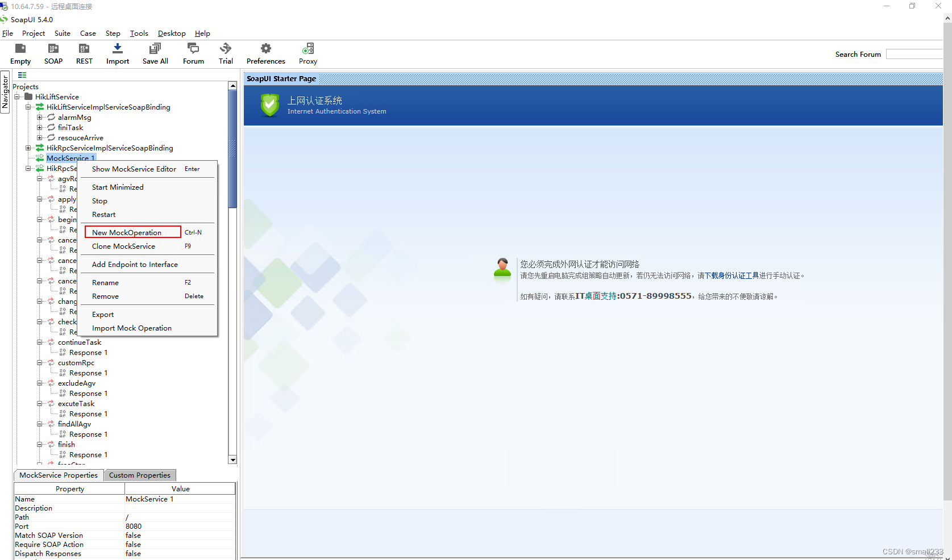Screen dimensions: 952x560
Task: Open the File menu
Action: pyautogui.click(x=7, y=34)
